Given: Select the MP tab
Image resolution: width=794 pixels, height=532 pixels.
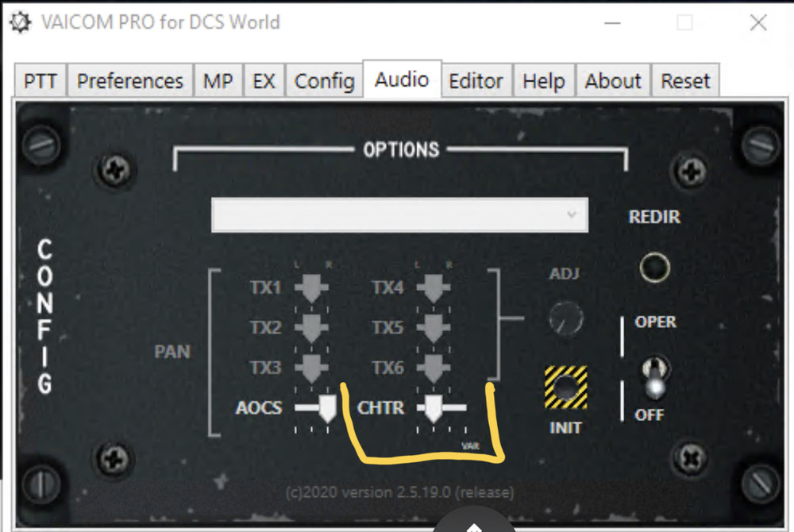Looking at the screenshot, I should pyautogui.click(x=218, y=80).
